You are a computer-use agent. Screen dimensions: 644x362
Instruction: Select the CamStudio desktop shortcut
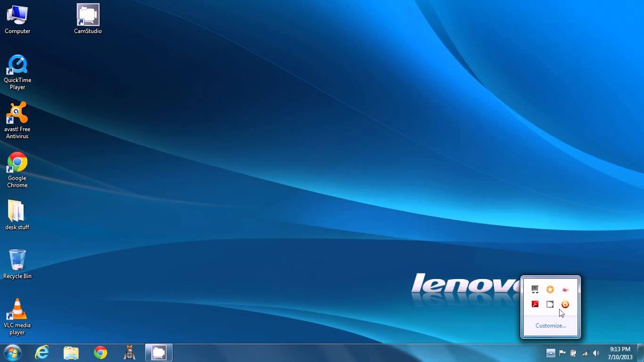pos(88,20)
